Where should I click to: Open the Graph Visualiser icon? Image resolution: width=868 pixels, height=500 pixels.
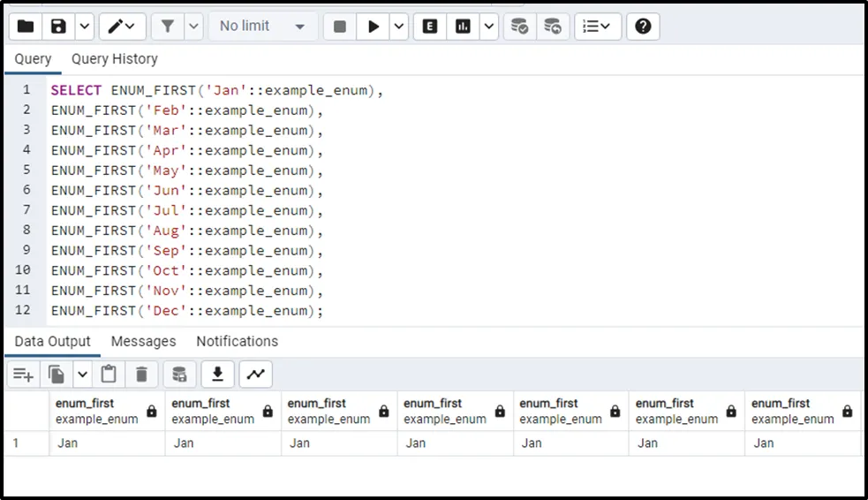(255, 375)
